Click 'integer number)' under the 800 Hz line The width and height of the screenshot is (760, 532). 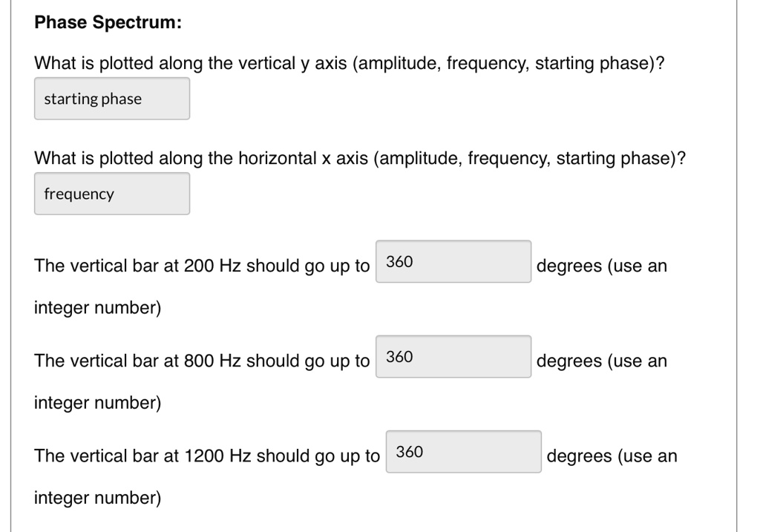click(x=97, y=403)
